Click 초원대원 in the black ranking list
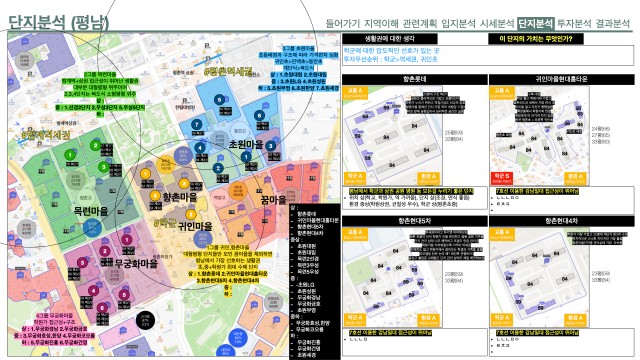 tap(307, 247)
